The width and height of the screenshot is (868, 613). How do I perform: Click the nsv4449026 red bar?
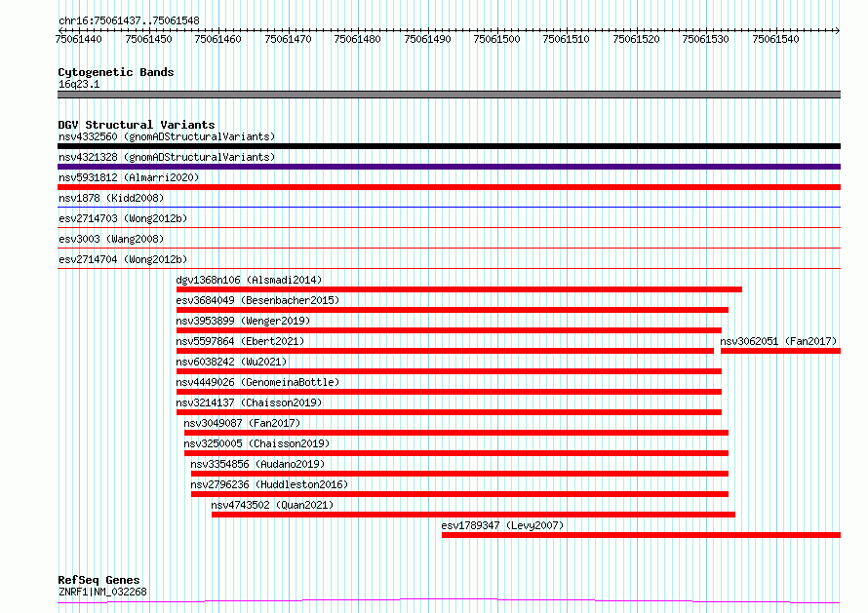click(x=449, y=392)
